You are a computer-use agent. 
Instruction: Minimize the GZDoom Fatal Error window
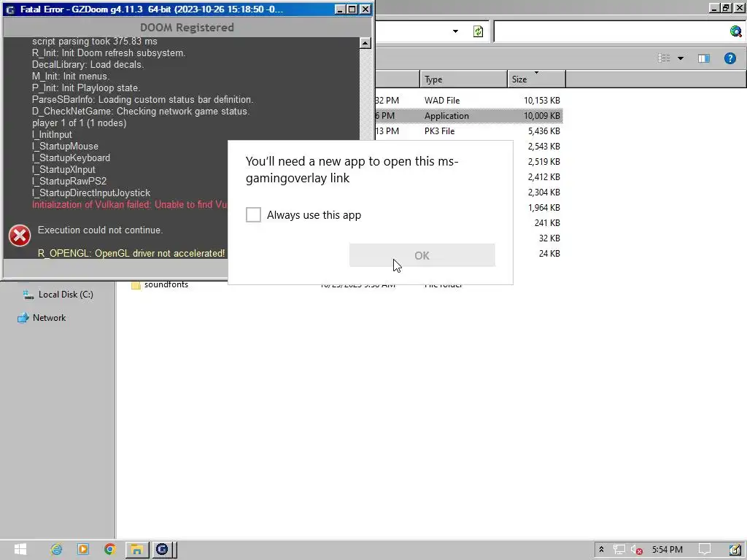tap(340, 9)
